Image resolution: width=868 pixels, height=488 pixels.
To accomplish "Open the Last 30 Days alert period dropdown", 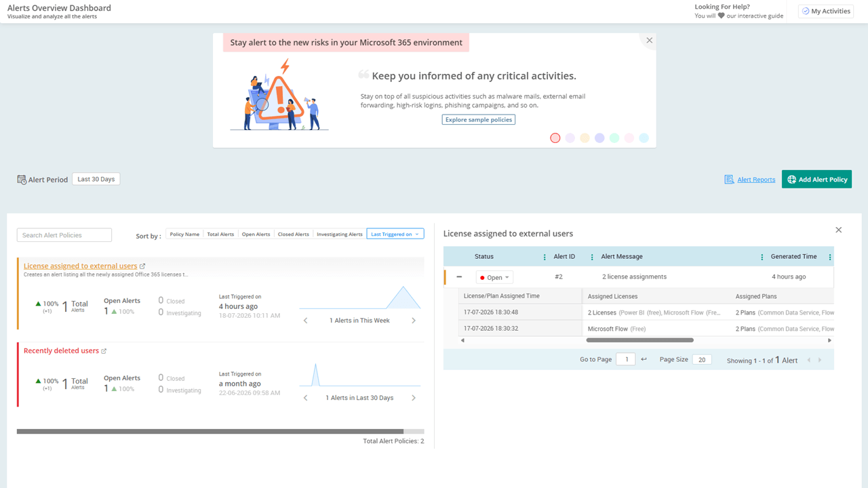I will tap(96, 180).
